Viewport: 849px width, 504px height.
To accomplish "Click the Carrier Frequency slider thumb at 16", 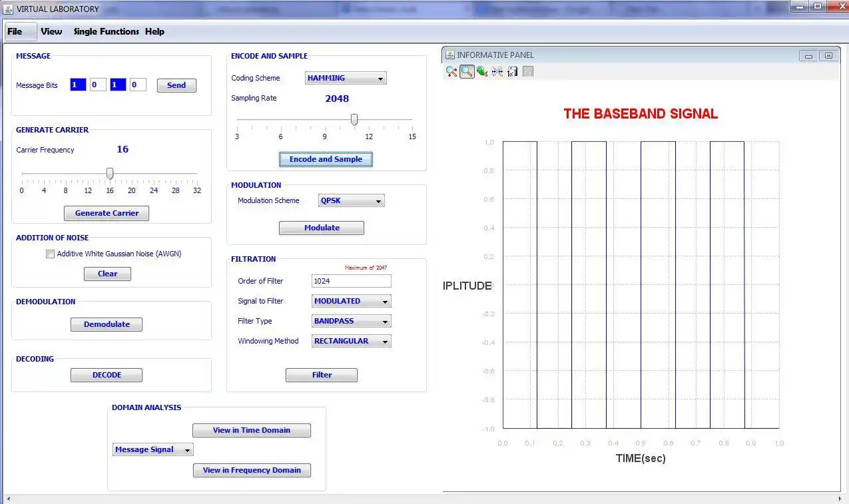I will 108,173.
